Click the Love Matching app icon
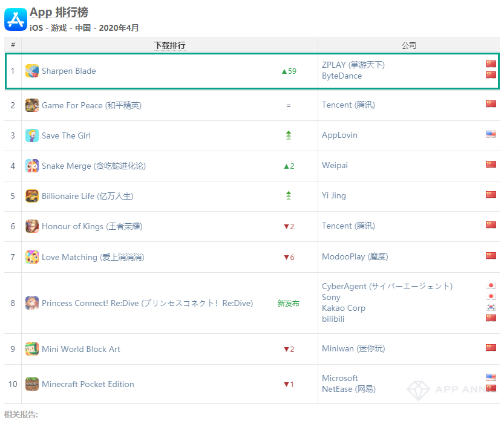504x427 pixels. pos(32,257)
